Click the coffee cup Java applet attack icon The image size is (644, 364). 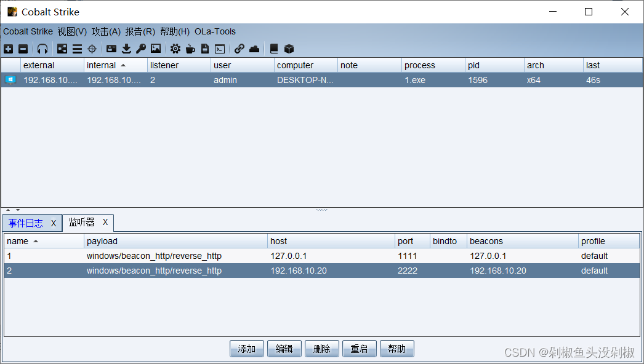190,49
